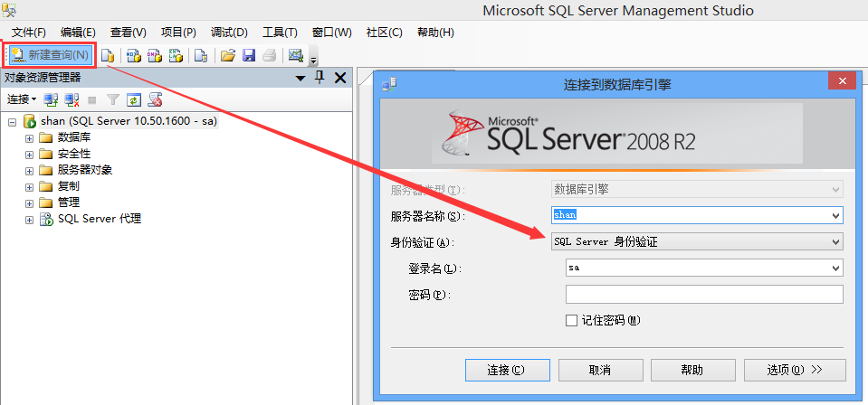The height and width of the screenshot is (405, 868).
Task: Open the 帮助(H) menu
Action: pyautogui.click(x=435, y=33)
